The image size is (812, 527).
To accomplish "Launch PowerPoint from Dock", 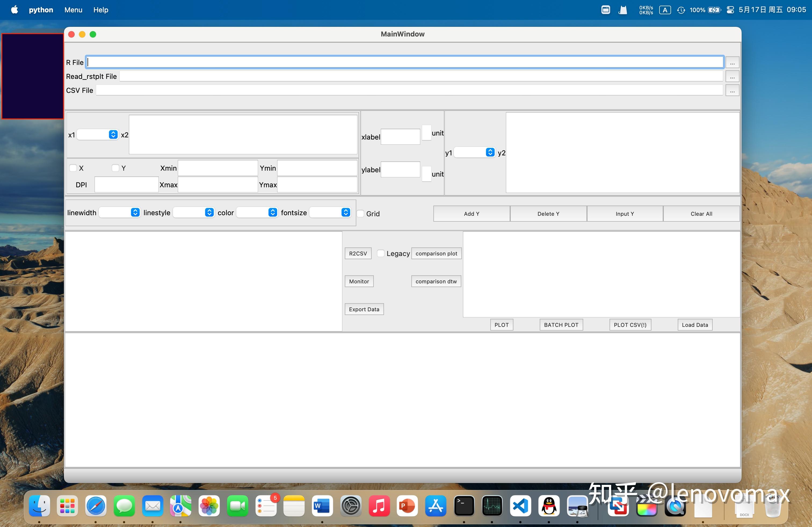I will pos(407,506).
